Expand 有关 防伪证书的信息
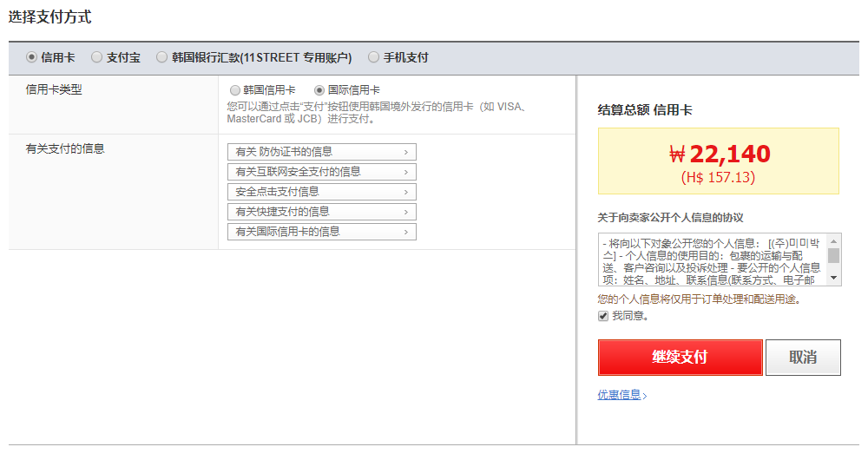 click(x=321, y=152)
